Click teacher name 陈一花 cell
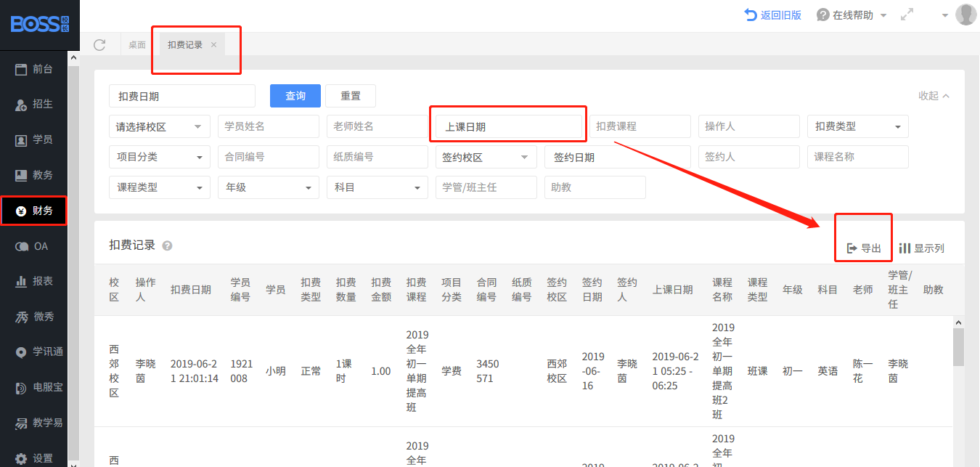 tap(863, 371)
